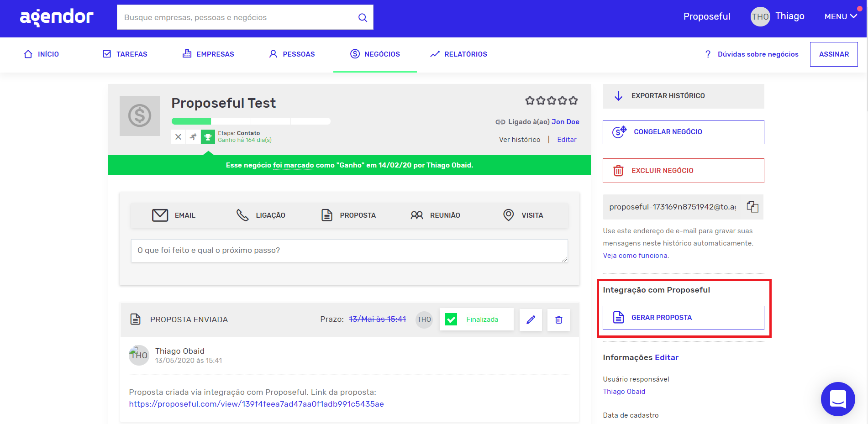Viewport: 868px width, 424px height.
Task: Toggle the Finalizada checkbox
Action: tap(451, 319)
